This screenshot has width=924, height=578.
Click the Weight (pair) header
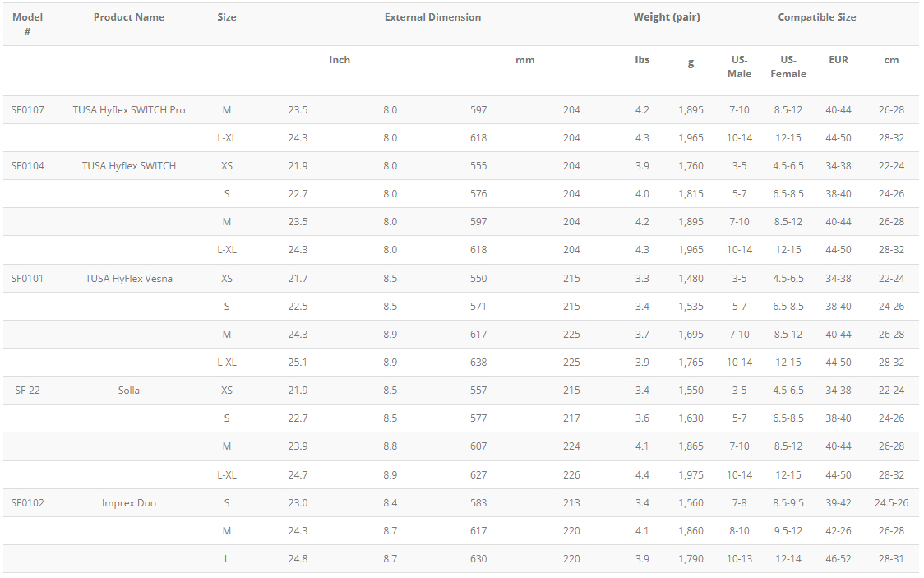[667, 17]
